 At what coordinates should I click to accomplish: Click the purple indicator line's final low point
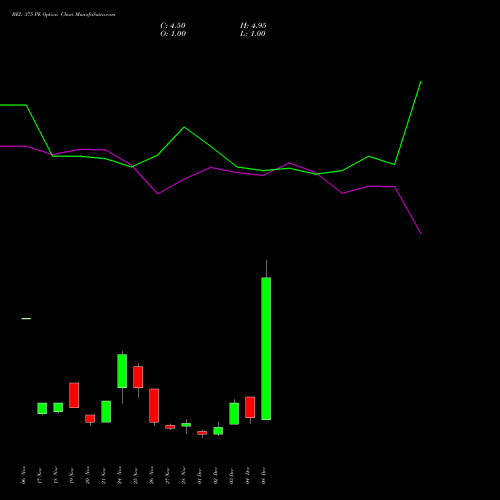(421, 233)
